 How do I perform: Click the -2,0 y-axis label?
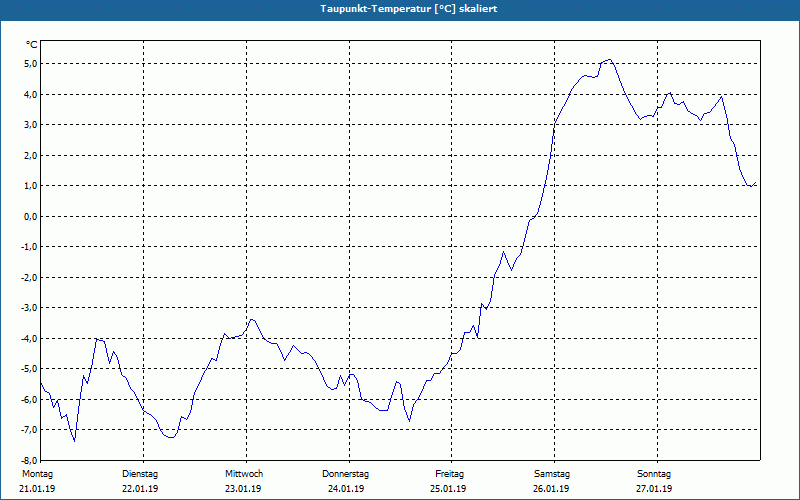(28, 278)
